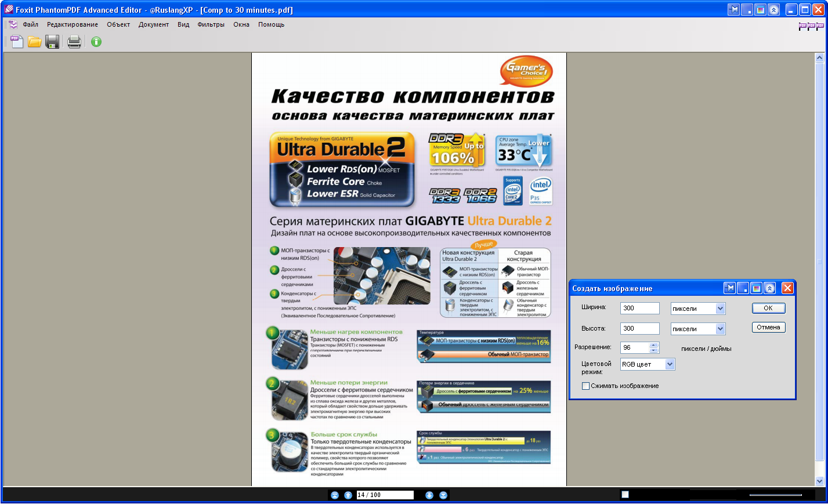Print the document using the printer icon
The width and height of the screenshot is (828, 504).
coord(74,41)
